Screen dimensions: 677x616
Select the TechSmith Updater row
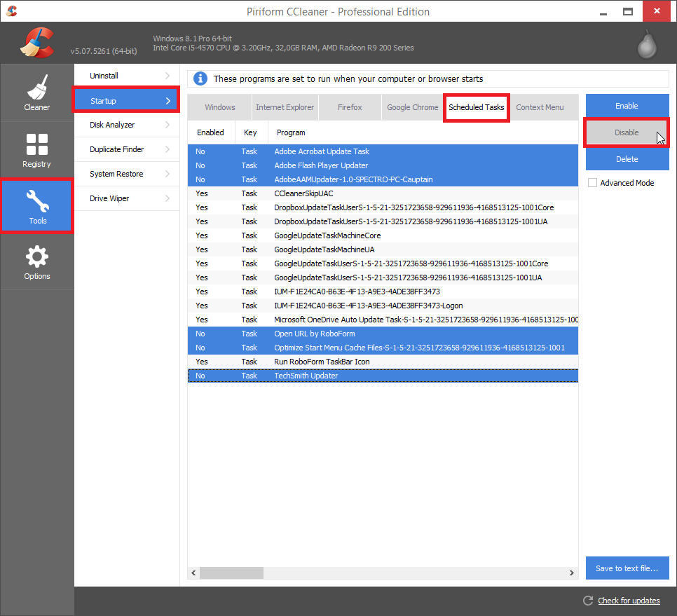click(383, 376)
